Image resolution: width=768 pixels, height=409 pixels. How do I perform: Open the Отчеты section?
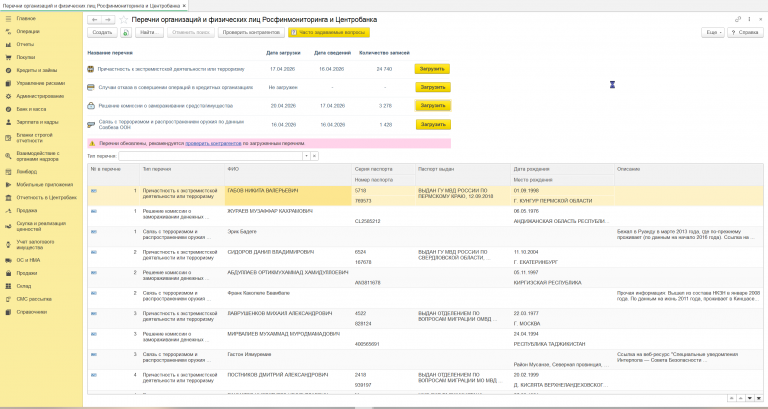(25, 44)
